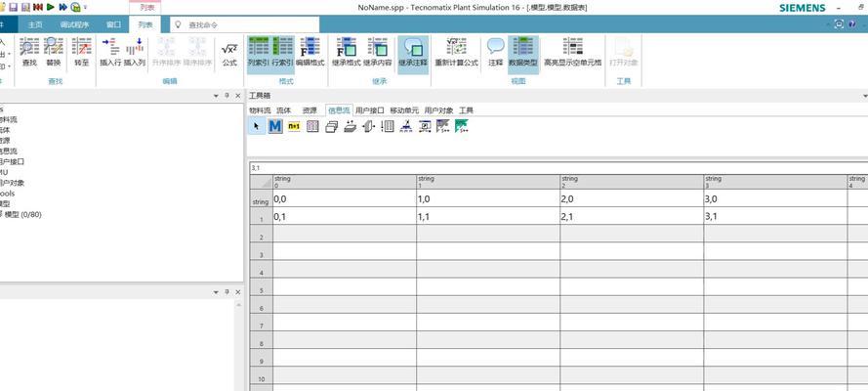
Task: Select the TimeSequence icon in toolbox
Action: (388, 126)
